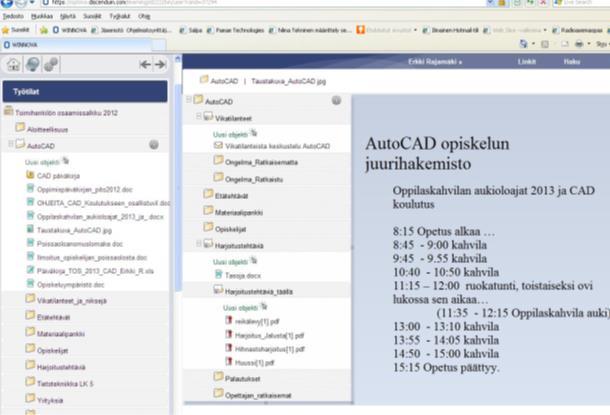Open Opiskeluympäristö.doc
Screen dimensions: 610x415
click(x=70, y=285)
